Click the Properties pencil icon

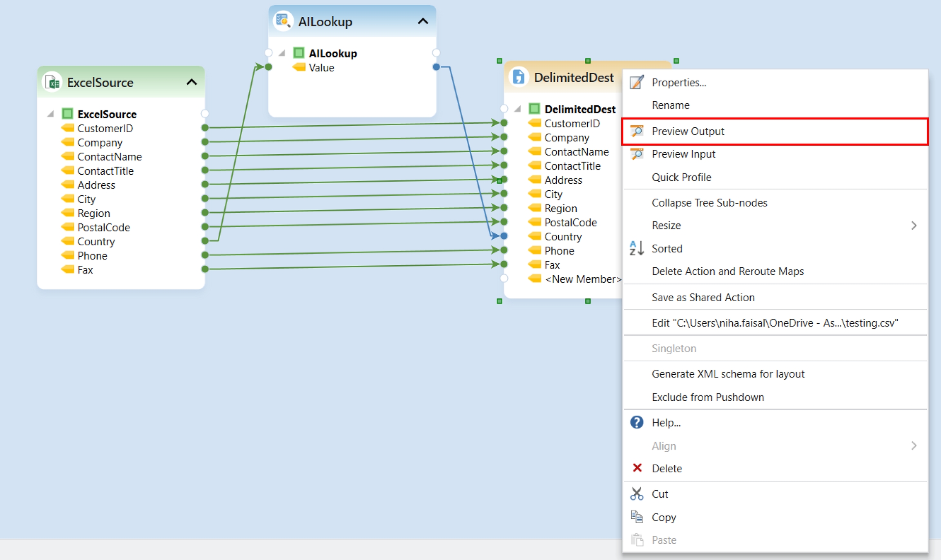pos(636,82)
